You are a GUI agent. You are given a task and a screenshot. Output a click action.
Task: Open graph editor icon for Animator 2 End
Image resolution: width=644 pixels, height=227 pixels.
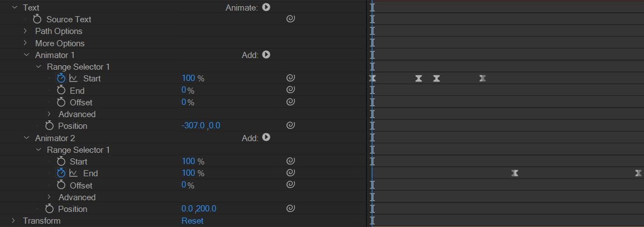(x=74, y=173)
